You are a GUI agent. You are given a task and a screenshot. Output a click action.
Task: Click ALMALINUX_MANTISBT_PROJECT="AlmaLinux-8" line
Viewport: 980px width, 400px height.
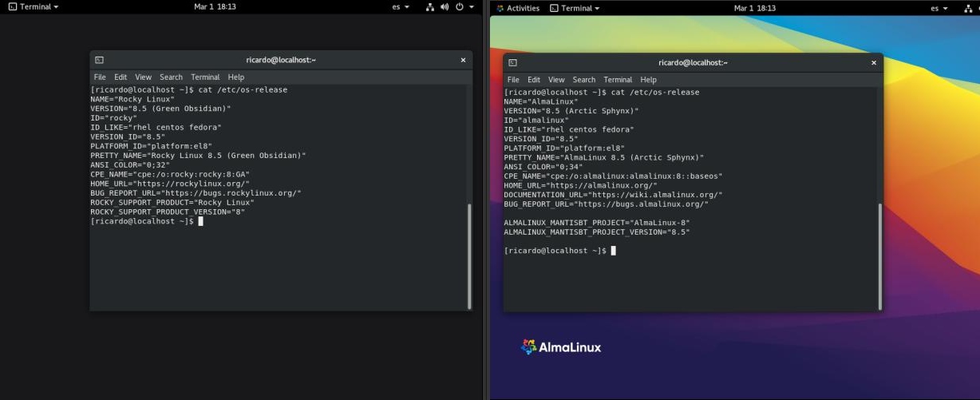tap(597, 223)
